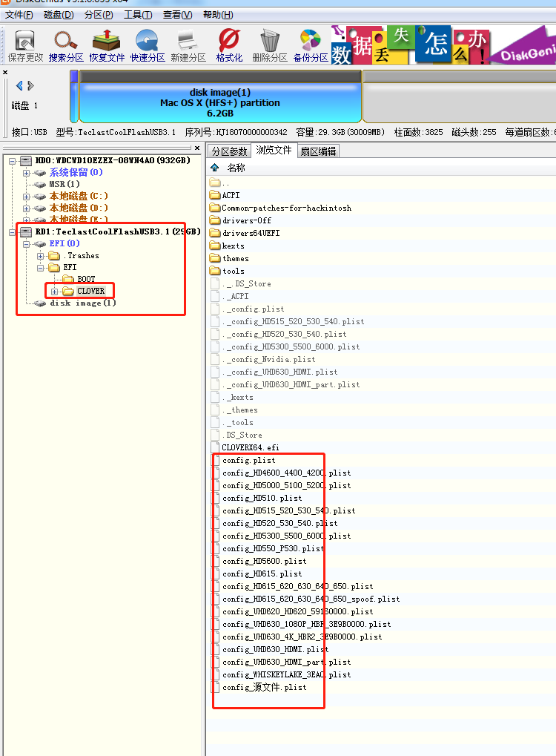556x756 pixels.
Task: Expand the 本地磁盘(C:) node
Action: tap(26, 197)
